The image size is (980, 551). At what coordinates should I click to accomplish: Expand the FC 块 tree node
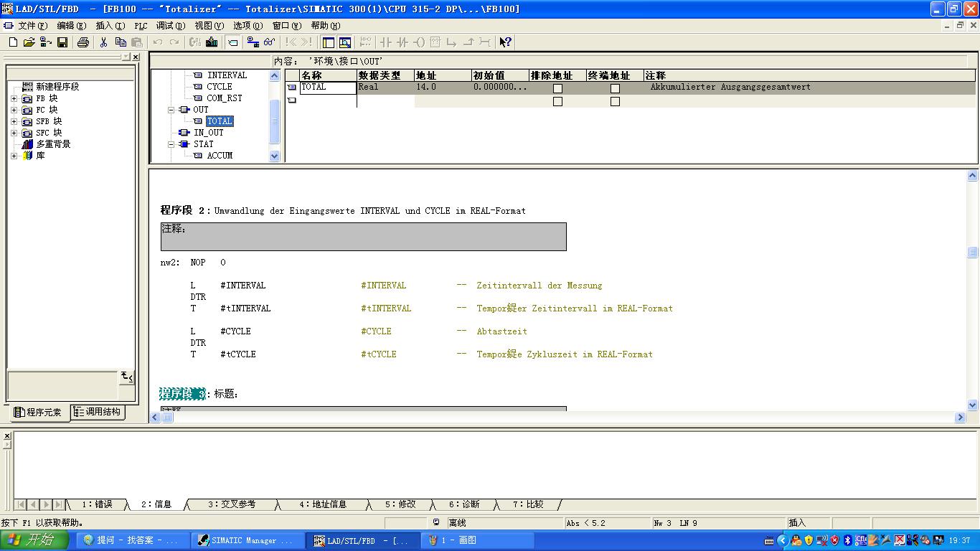click(x=14, y=110)
